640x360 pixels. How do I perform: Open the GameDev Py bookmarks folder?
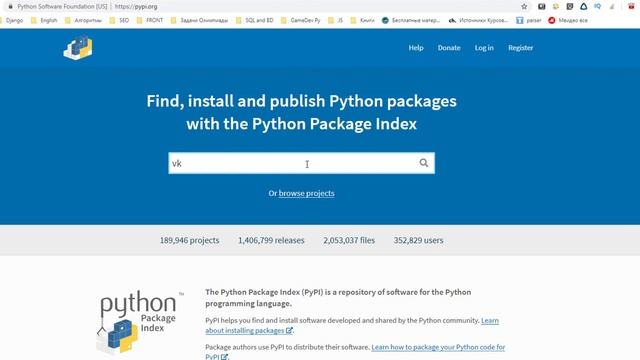click(x=301, y=20)
